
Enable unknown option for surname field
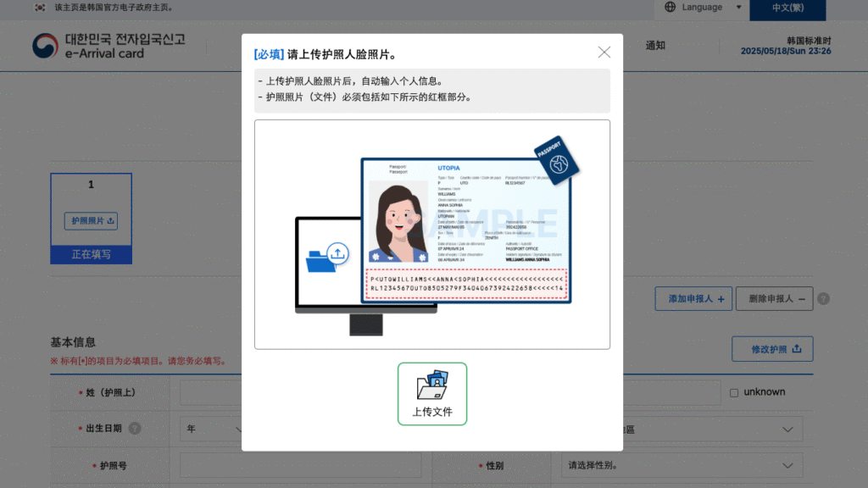click(x=733, y=391)
